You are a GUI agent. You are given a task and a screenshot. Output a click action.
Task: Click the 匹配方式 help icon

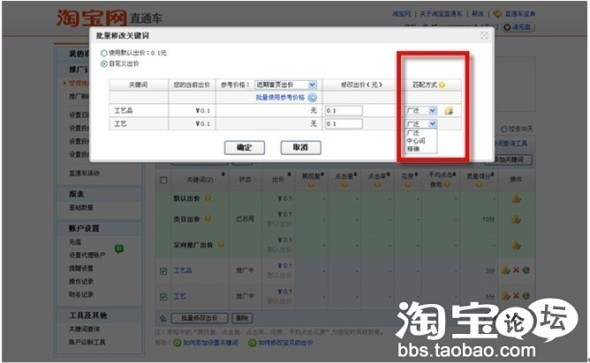point(442,85)
